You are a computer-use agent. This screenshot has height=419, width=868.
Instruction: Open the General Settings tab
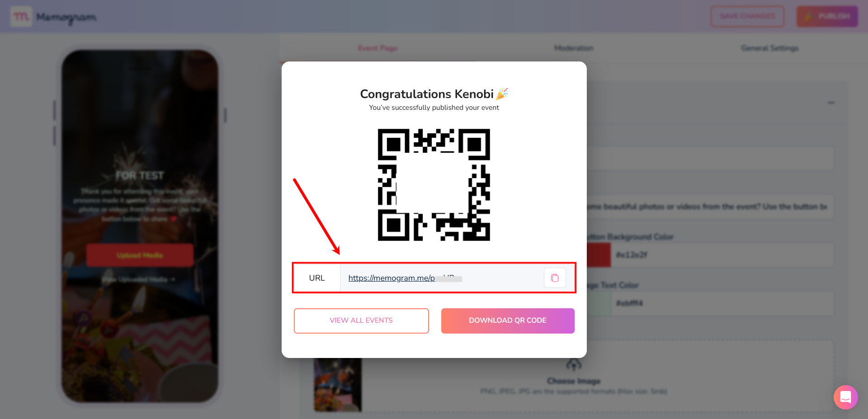769,48
